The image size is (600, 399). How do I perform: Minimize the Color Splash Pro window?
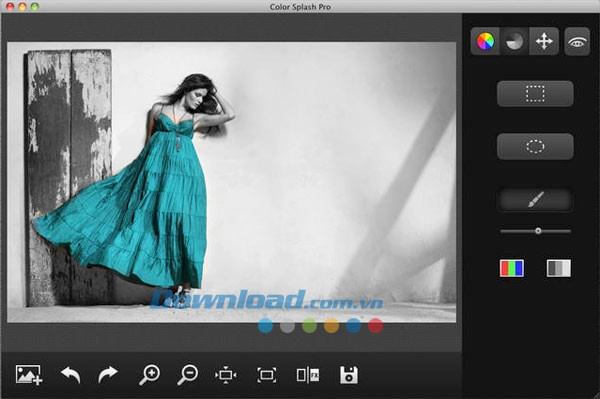[23, 7]
